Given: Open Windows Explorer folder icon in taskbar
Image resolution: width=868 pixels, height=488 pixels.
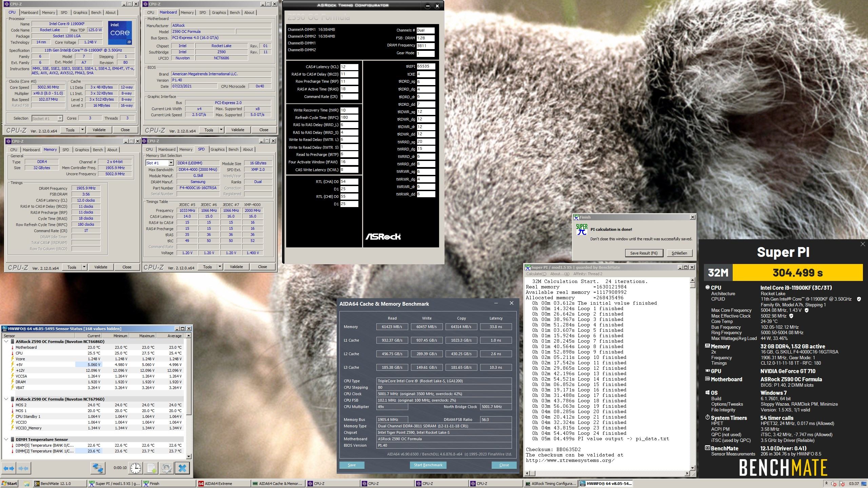Looking at the screenshot, I should (26, 484).
